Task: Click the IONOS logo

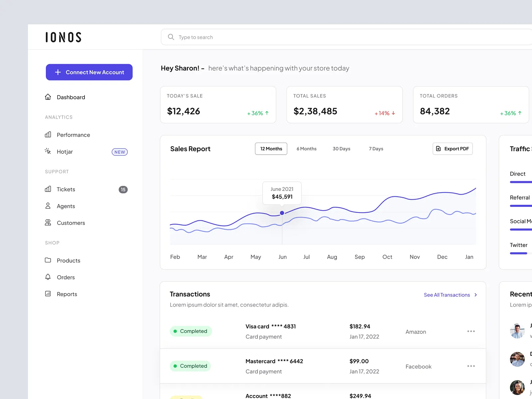Action: [x=63, y=37]
